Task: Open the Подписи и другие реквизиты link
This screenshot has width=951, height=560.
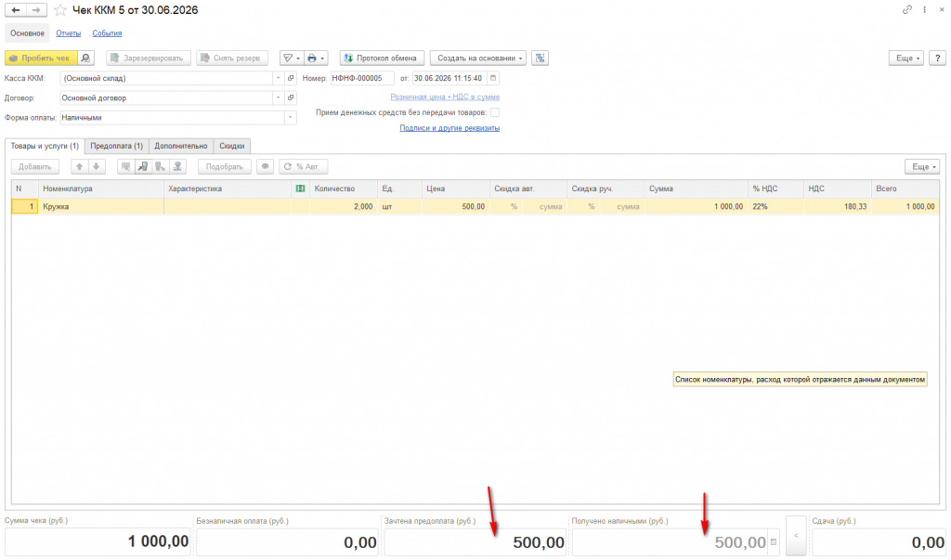Action: (x=449, y=128)
